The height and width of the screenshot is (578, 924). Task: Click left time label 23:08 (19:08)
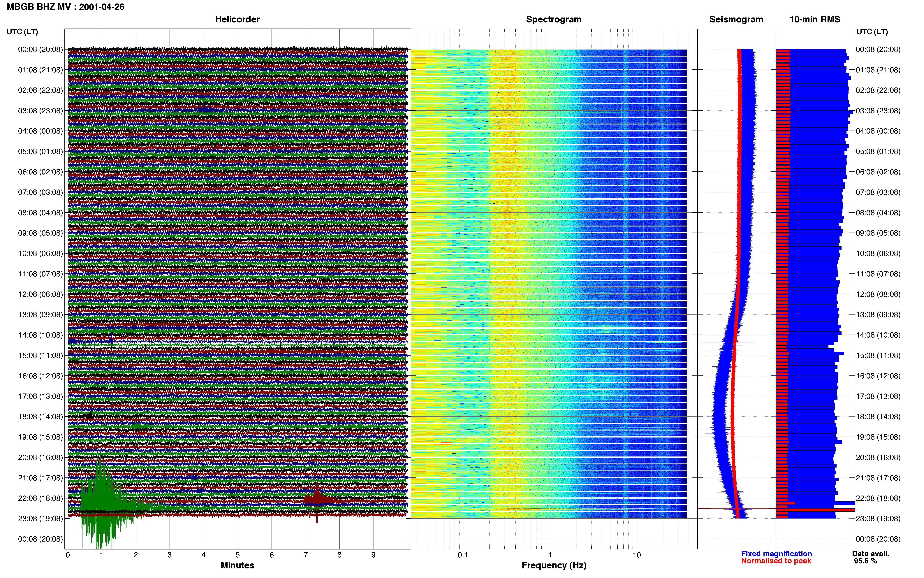pyautogui.click(x=41, y=519)
